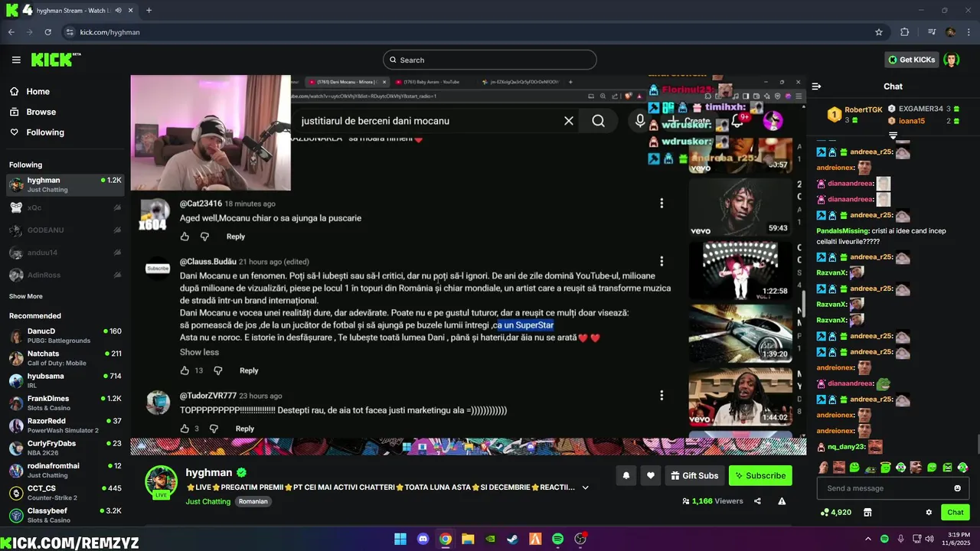Open hyghman channel avatar
Viewport: 980px width, 551px height.
[162, 481]
